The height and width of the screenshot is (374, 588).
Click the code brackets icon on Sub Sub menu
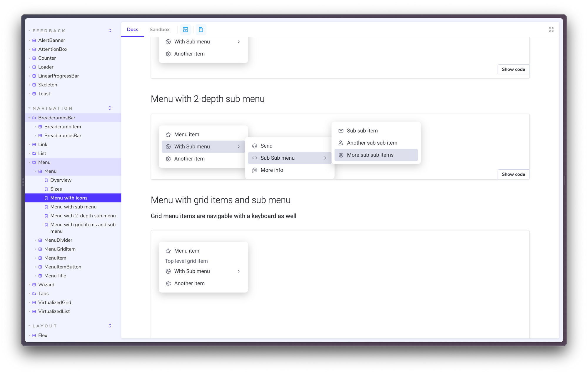255,158
